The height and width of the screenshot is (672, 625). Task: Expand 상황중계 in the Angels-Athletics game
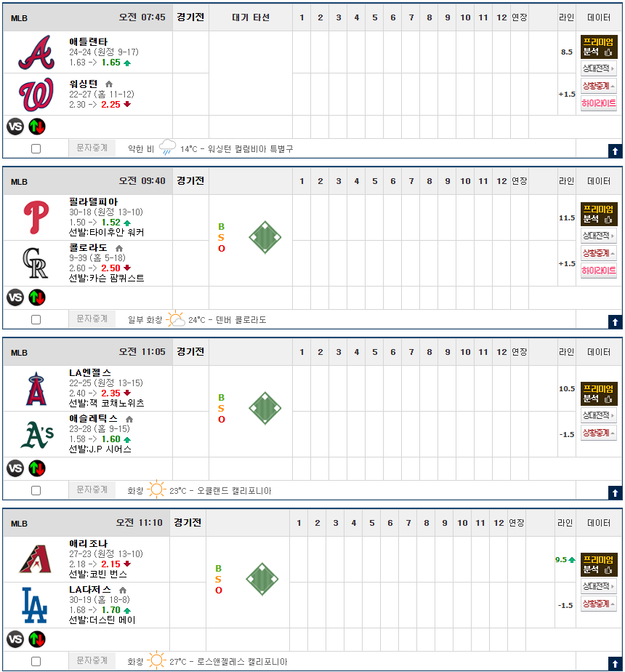click(599, 433)
